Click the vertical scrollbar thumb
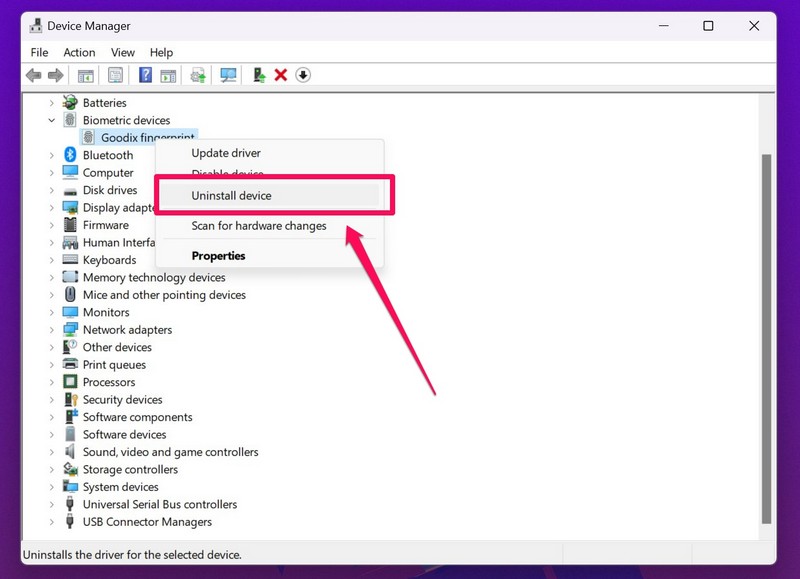This screenshot has width=800, height=579. point(766,339)
